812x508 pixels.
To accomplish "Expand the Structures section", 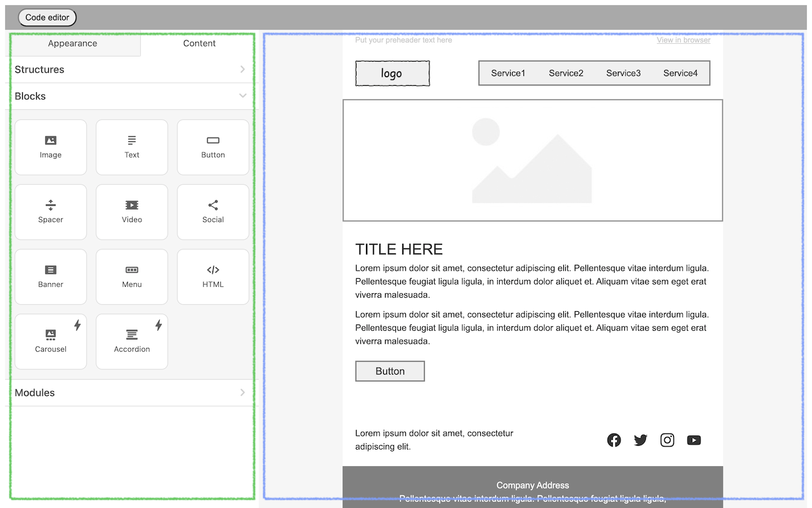I will coord(130,69).
